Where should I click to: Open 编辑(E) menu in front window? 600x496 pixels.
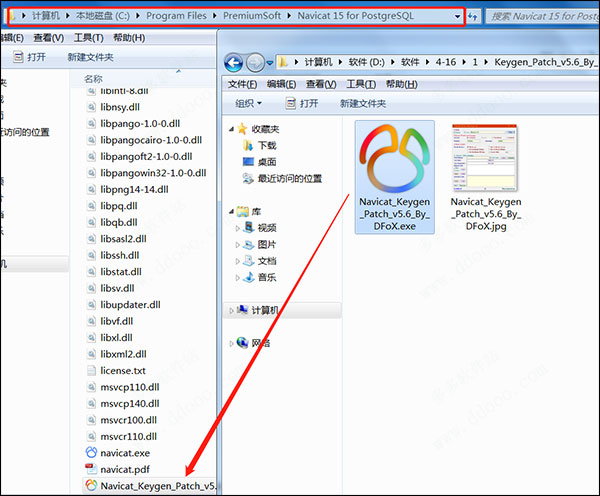pyautogui.click(x=281, y=84)
